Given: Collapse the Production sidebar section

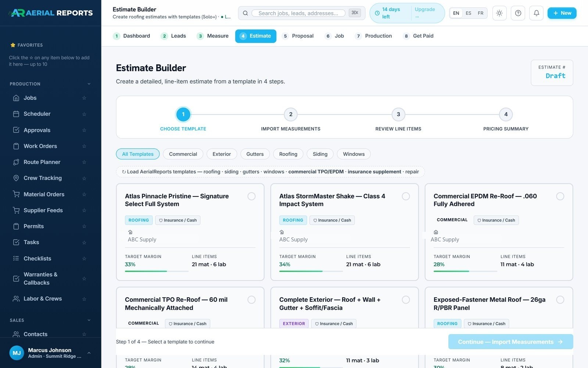Looking at the screenshot, I should point(89,84).
